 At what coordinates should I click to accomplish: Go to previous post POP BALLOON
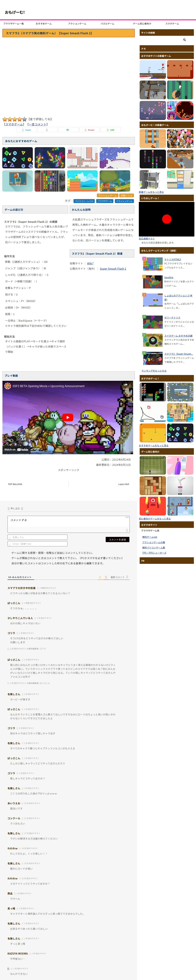(15, 484)
